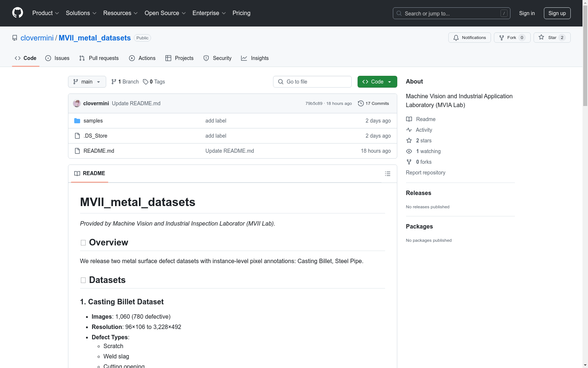Viewport: 588px width, 368px height.
Task: Open the main branch selector dropdown
Action: point(87,82)
